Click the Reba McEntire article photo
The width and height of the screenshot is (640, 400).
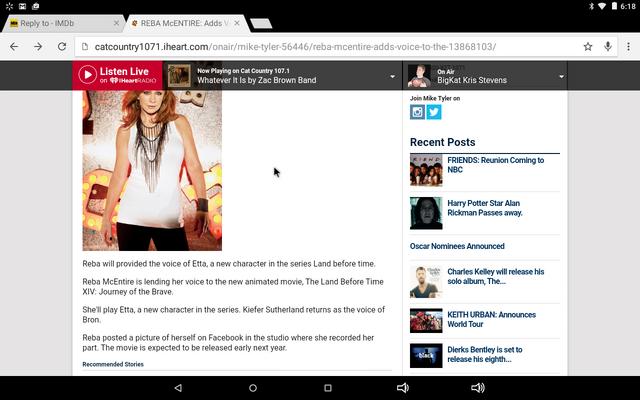152,171
